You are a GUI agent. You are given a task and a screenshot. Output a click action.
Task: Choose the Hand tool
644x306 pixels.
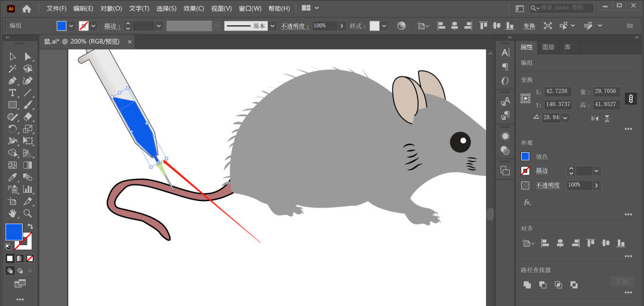13,214
